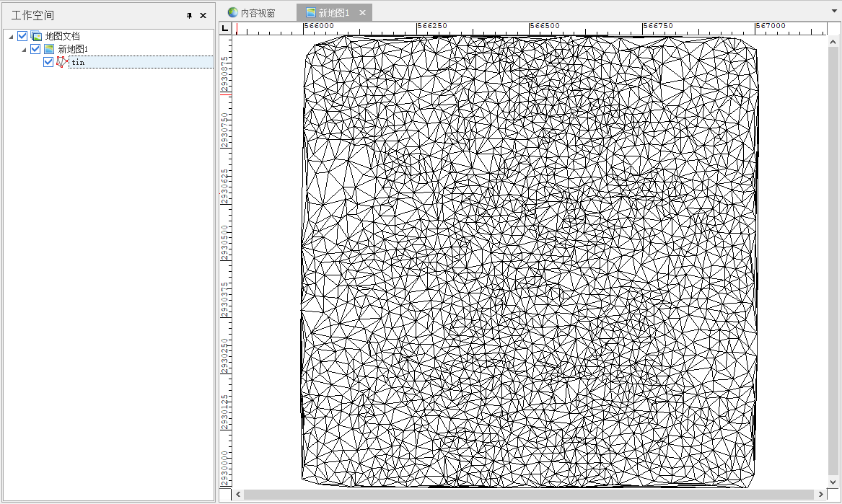
Task: Open the tab list dropdown arrow
Action: click(833, 13)
